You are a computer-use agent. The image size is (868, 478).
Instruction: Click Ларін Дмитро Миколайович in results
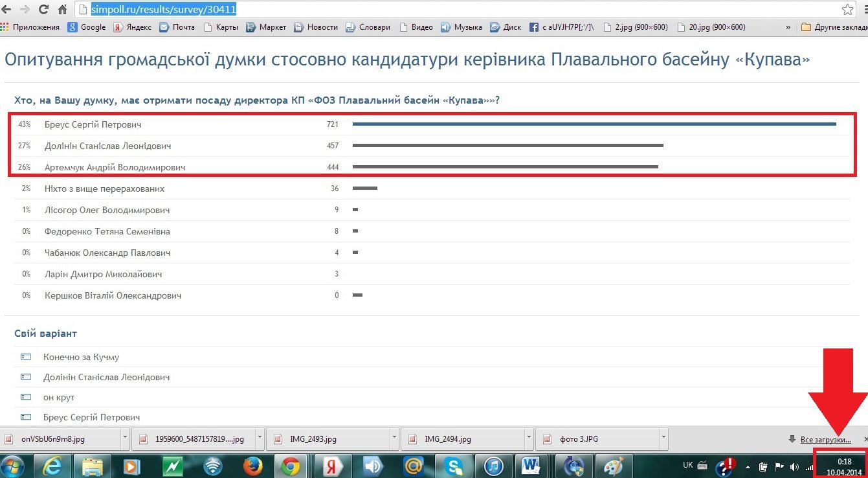pyautogui.click(x=103, y=274)
